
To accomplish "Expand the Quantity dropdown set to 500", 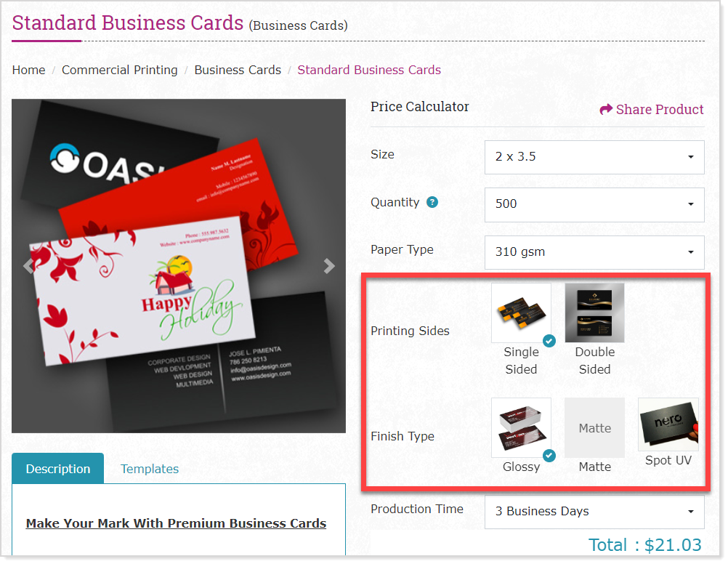I will coord(594,204).
